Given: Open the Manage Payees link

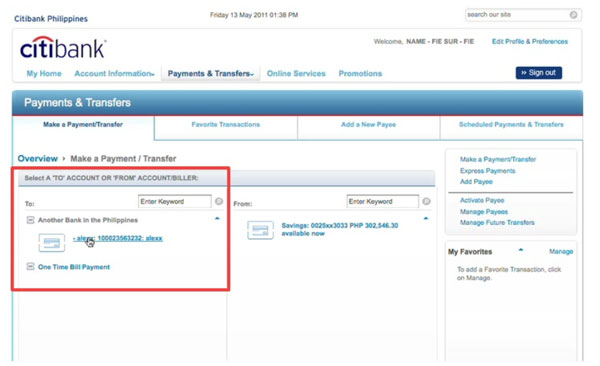Looking at the screenshot, I should point(484,212).
